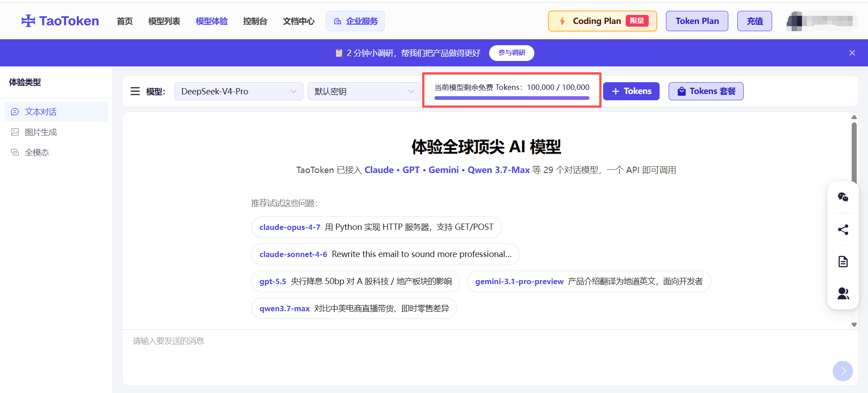Click the Coding Plan button
Viewport: 868px width, 393px height.
(x=602, y=21)
